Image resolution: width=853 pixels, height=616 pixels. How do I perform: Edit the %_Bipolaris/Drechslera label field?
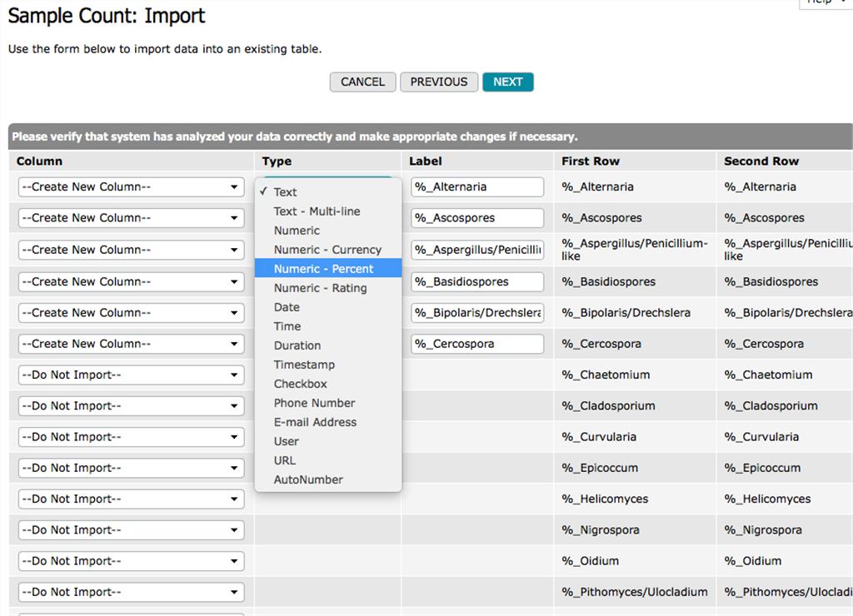(476, 313)
